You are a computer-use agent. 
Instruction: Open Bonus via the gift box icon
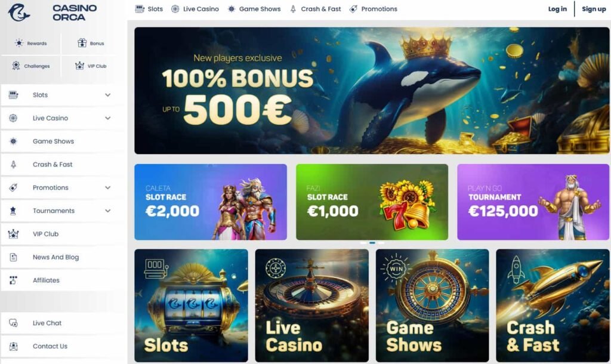pos(82,43)
